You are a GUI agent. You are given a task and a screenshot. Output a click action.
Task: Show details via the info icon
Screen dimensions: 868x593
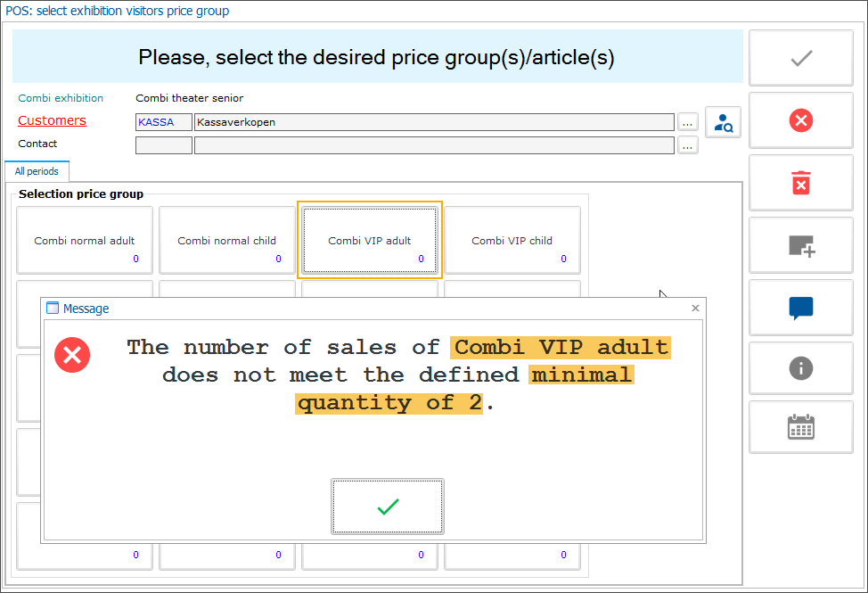[799, 367]
